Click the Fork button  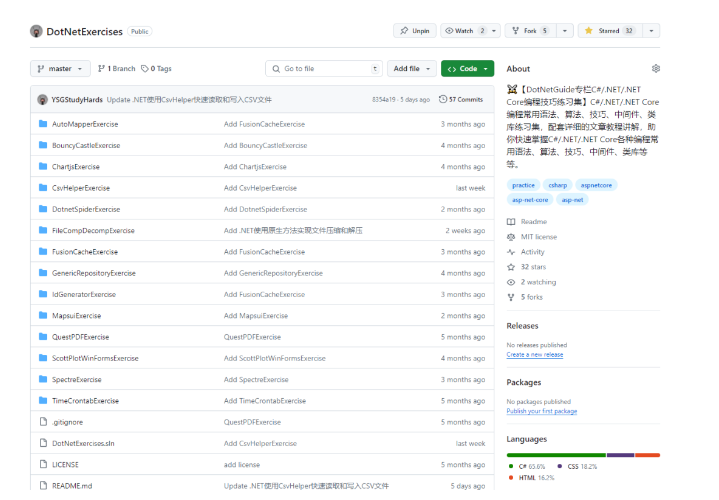(531, 31)
